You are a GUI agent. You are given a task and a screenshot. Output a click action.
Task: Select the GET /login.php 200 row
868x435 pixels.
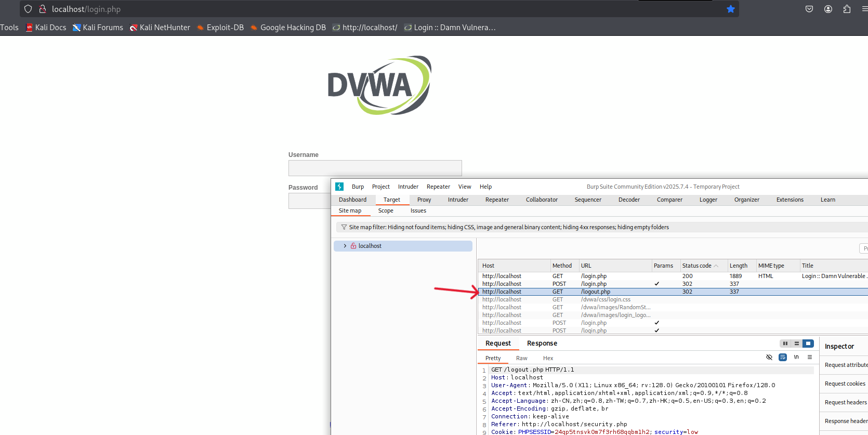click(x=673, y=276)
